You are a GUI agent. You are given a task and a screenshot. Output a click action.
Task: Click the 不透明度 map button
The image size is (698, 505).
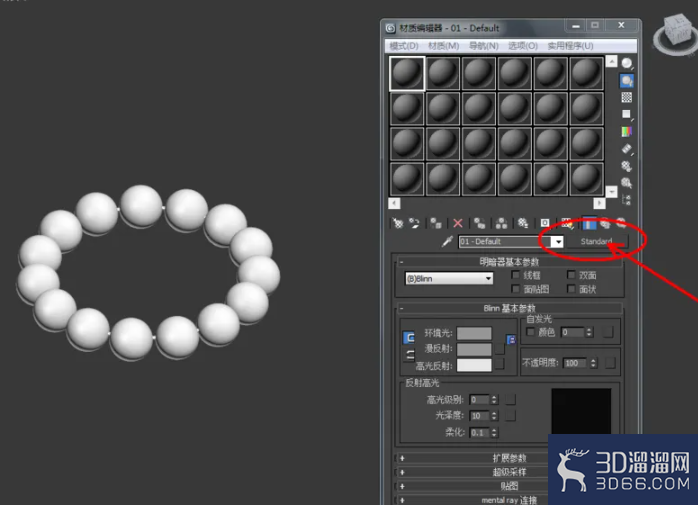(x=610, y=363)
